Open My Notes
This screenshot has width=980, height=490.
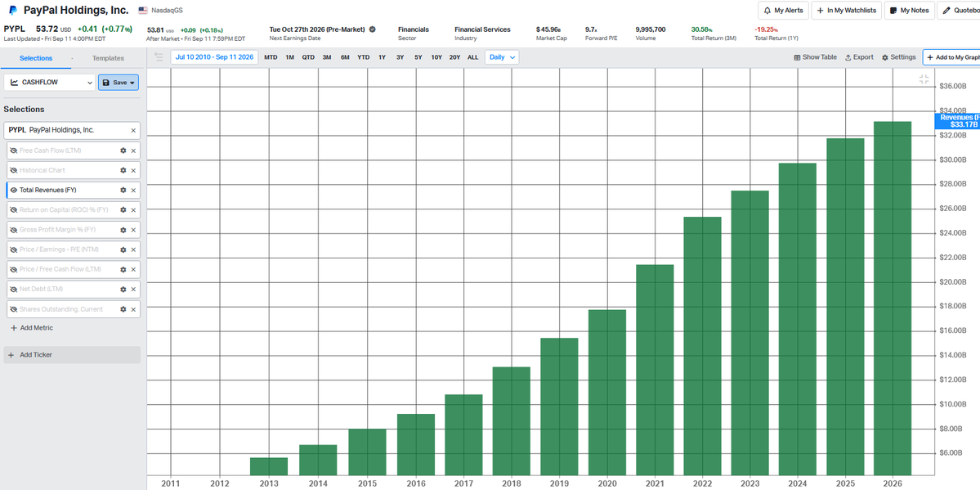910,10
